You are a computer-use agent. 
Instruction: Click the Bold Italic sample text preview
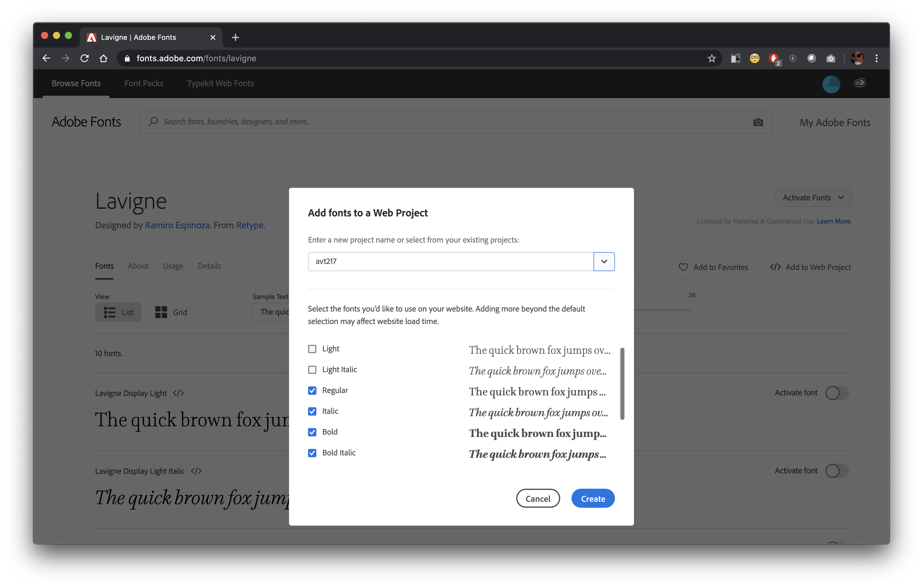pos(537,454)
